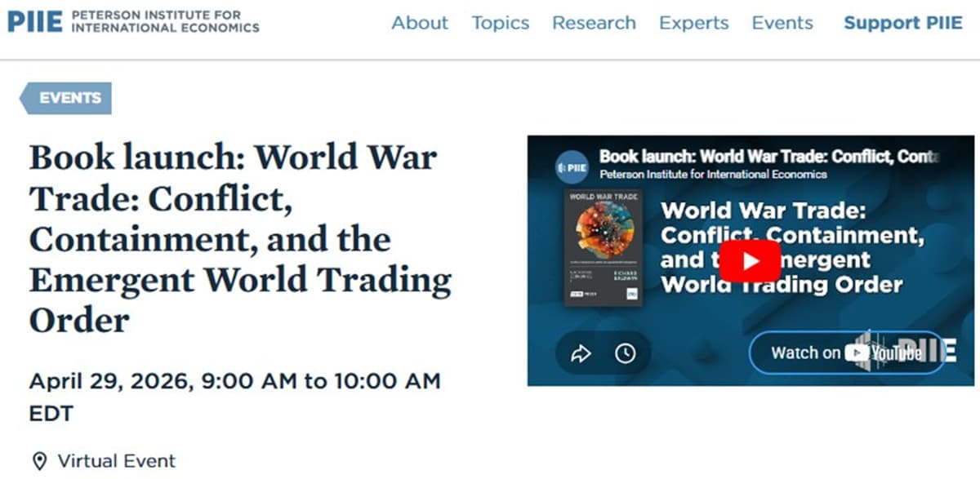Click Peterson Institute channel name in video

[x=713, y=175]
